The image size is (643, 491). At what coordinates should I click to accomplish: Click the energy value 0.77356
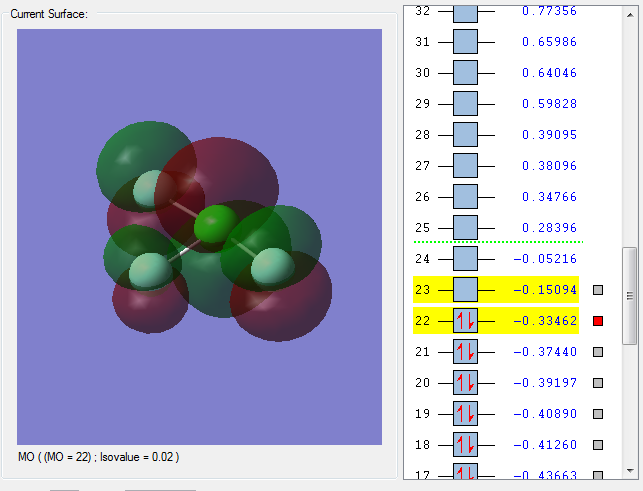549,11
